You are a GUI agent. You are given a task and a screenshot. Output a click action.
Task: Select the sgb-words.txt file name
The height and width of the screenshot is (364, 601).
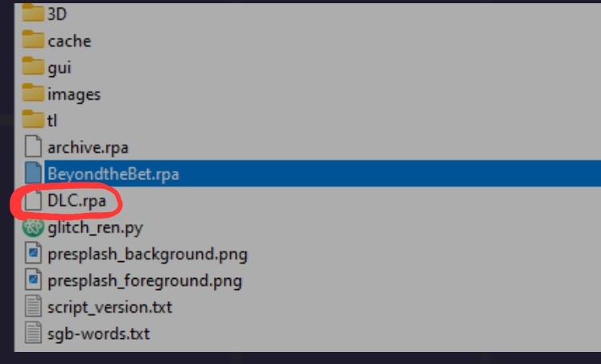(x=98, y=333)
